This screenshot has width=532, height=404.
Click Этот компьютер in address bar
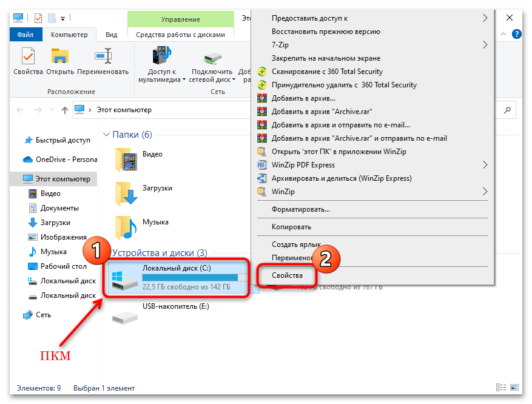click(x=124, y=110)
